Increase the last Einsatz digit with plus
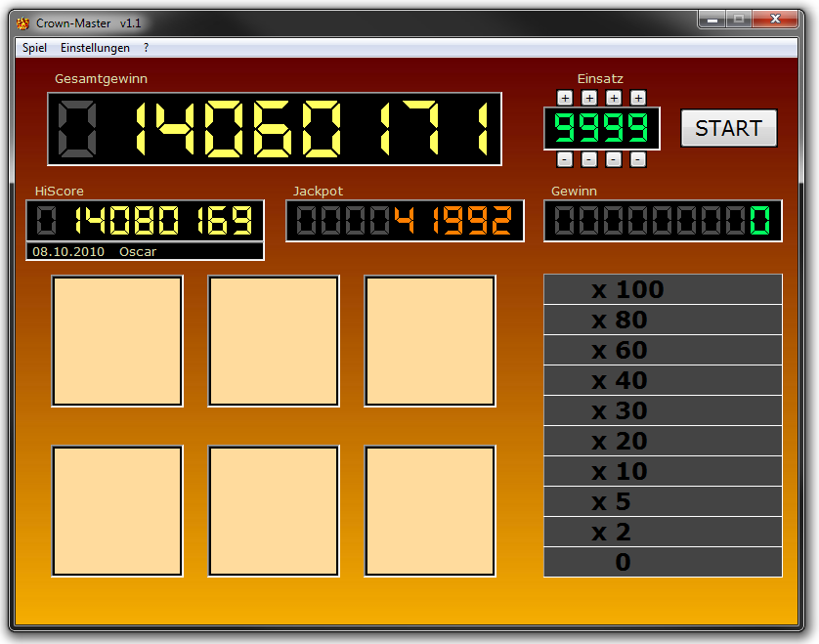This screenshot has height=644, width=819. (638, 97)
